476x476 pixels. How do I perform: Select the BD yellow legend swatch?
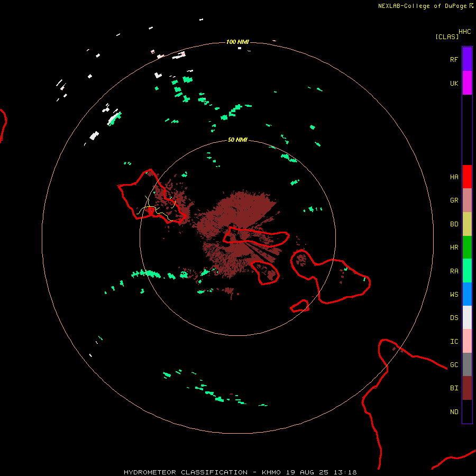pyautogui.click(x=467, y=224)
